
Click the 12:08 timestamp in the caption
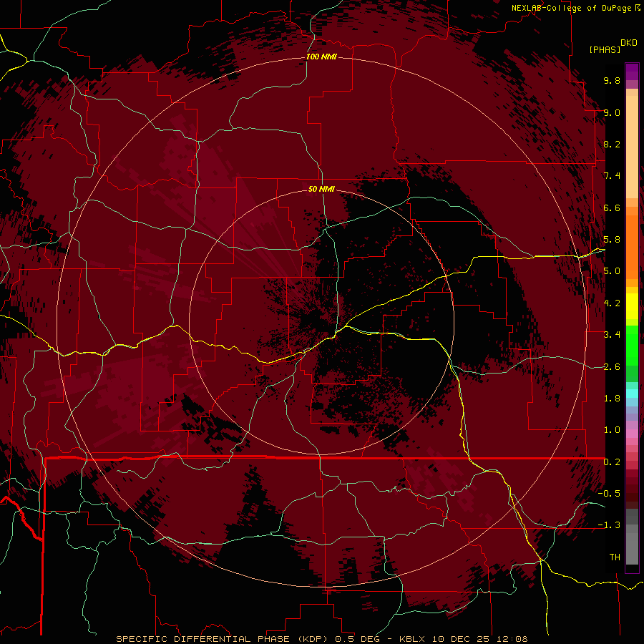pos(512,639)
